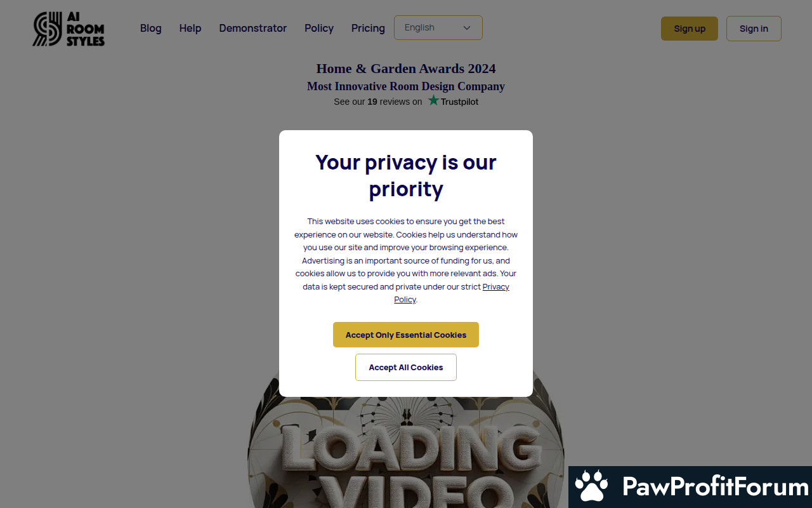This screenshot has width=812, height=508.
Task: Select Policy in the top navigation
Action: 318,29
